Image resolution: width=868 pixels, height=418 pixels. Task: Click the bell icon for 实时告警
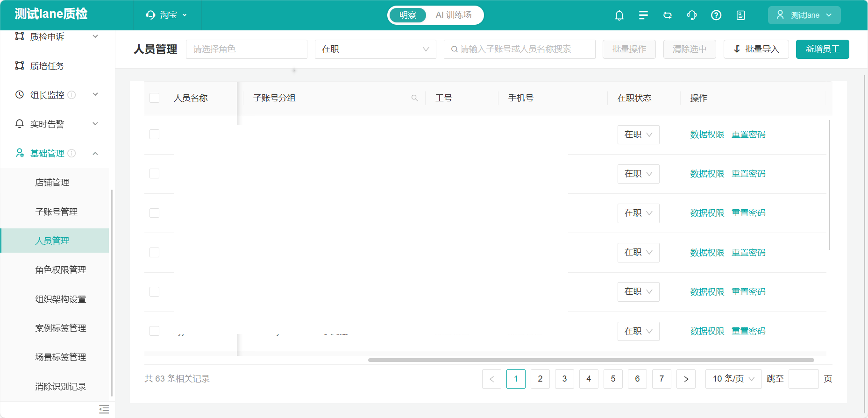pyautogui.click(x=20, y=124)
